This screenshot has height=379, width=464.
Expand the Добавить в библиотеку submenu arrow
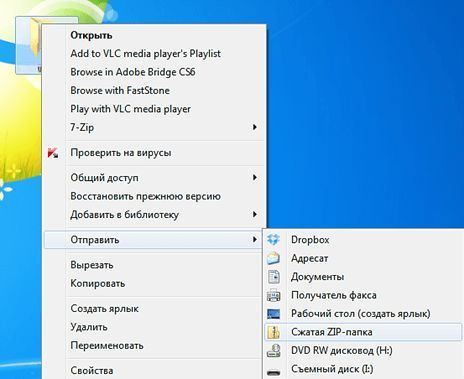255,214
